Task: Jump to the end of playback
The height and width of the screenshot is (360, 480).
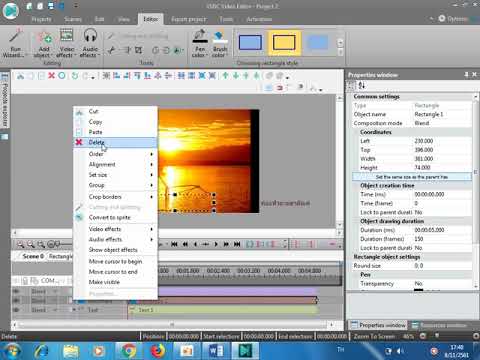Action: (x=237, y=244)
